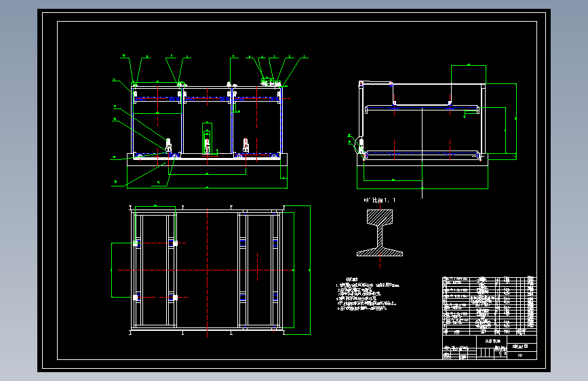This screenshot has height=381, width=588.
Task: Click the A0 sheet size cell
Action: pos(522,355)
